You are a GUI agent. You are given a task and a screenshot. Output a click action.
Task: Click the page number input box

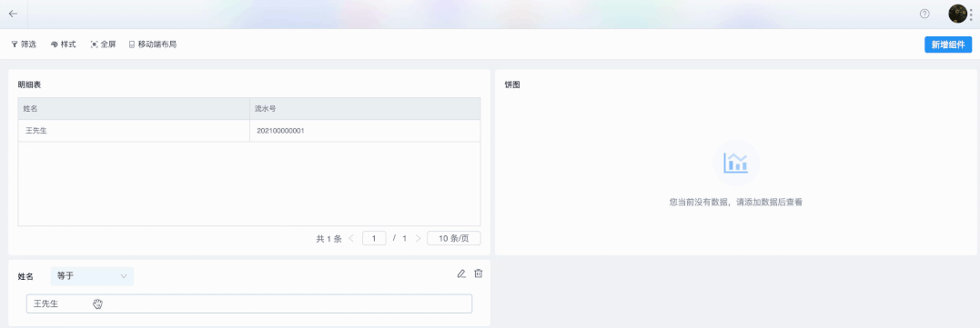[x=374, y=238]
